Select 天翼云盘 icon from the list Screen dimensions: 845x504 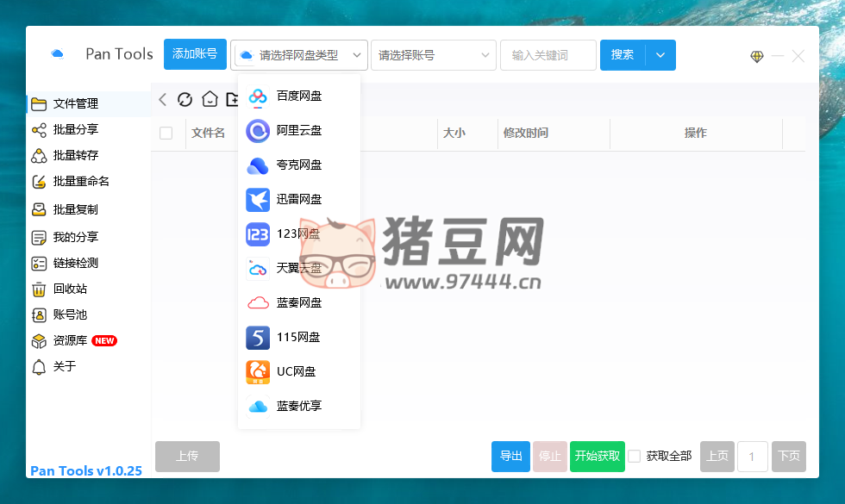point(258,269)
